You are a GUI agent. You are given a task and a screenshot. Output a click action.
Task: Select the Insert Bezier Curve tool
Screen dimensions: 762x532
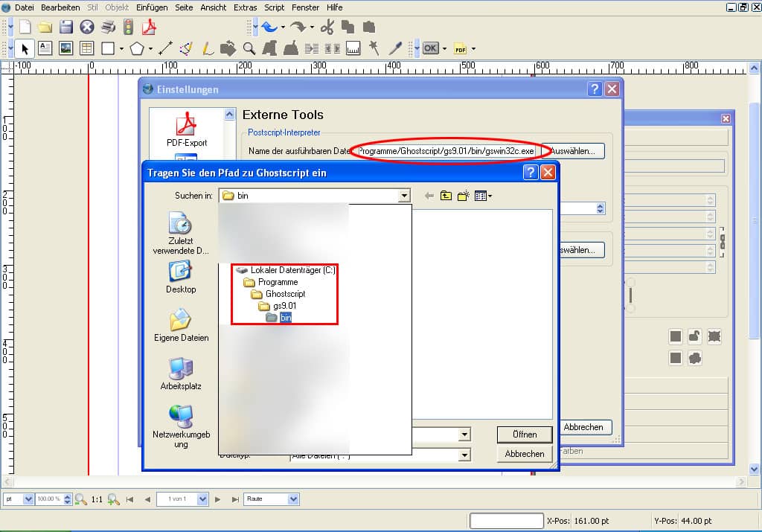186,48
